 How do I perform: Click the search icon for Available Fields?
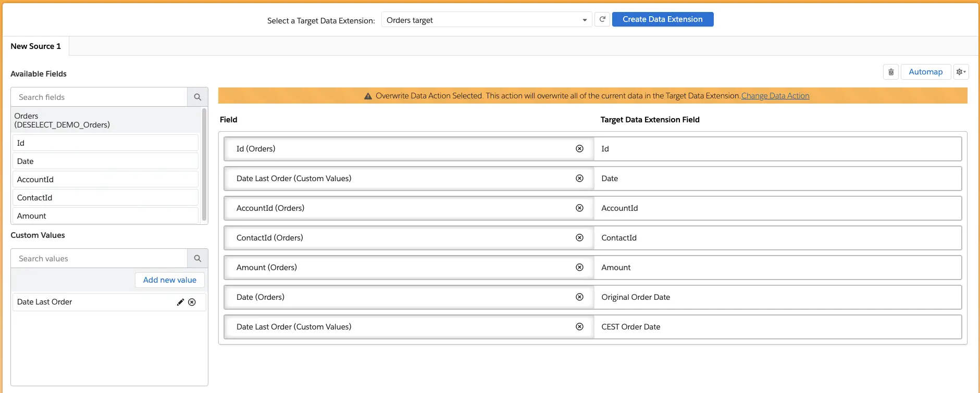(197, 97)
